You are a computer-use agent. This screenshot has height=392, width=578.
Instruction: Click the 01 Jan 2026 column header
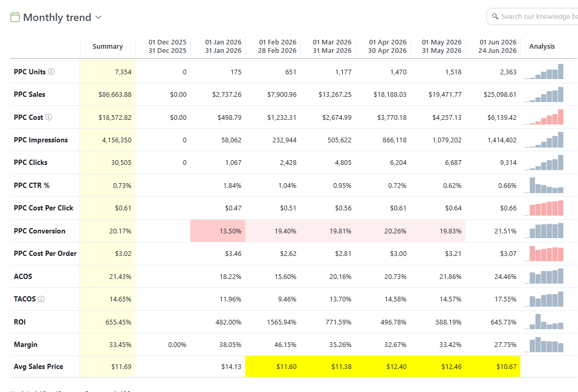[223, 47]
